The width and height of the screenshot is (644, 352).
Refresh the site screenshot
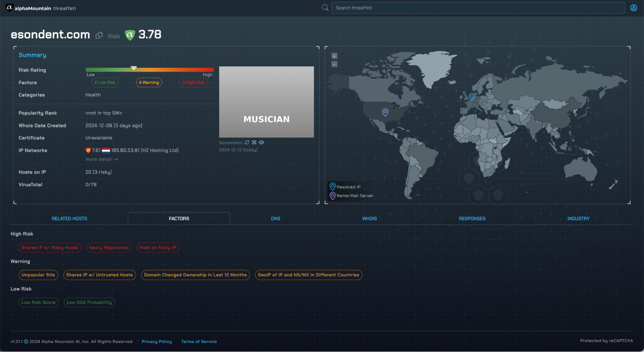[x=247, y=142]
